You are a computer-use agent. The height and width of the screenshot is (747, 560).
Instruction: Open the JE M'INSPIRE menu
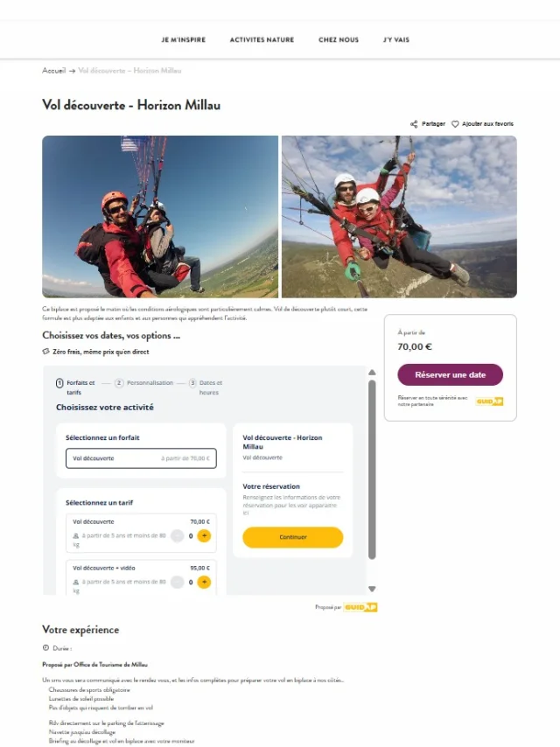184,40
